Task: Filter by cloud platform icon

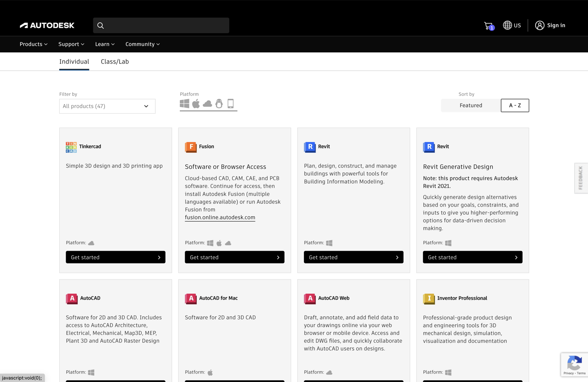Action: pyautogui.click(x=208, y=104)
